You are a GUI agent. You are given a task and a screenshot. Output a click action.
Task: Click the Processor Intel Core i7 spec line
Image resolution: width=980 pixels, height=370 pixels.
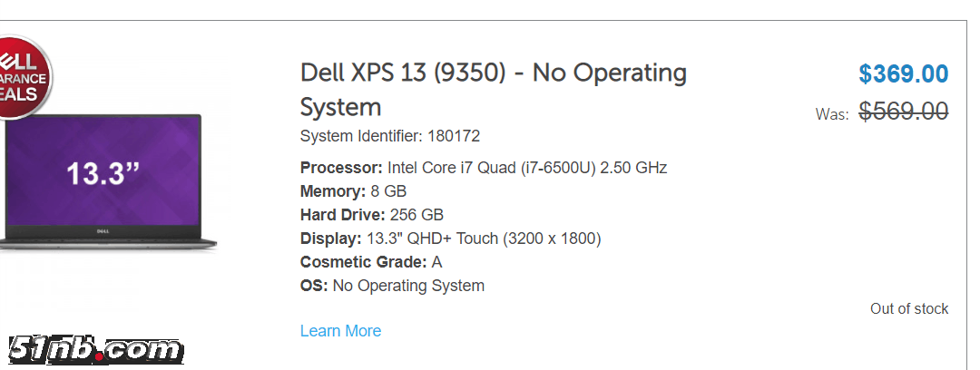[483, 168]
